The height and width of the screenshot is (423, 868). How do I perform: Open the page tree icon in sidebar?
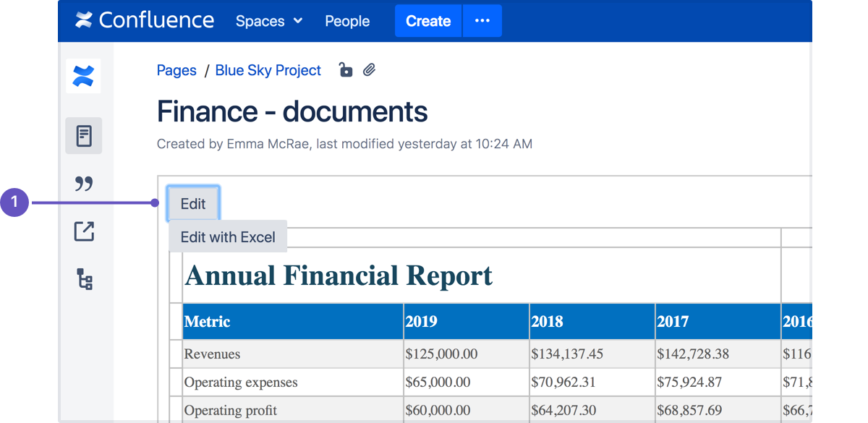pos(85,279)
